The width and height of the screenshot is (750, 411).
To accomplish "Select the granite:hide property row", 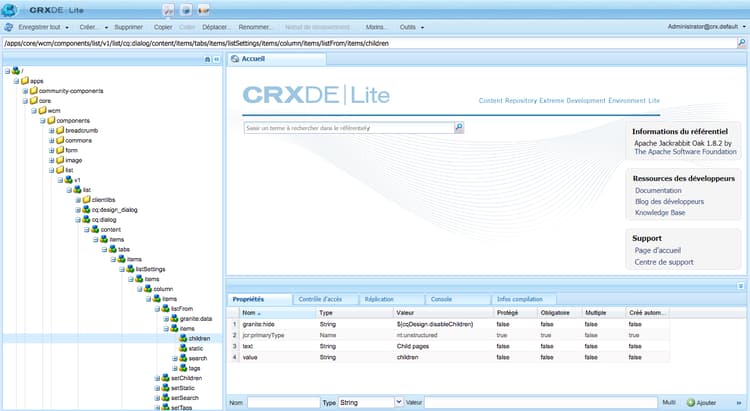I will click(449, 324).
